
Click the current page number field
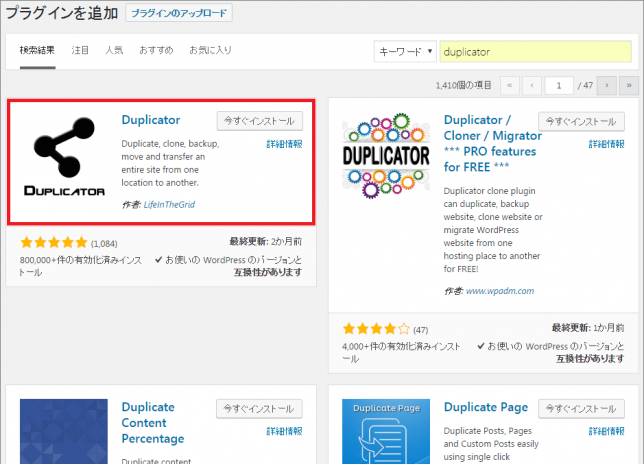tap(559, 86)
